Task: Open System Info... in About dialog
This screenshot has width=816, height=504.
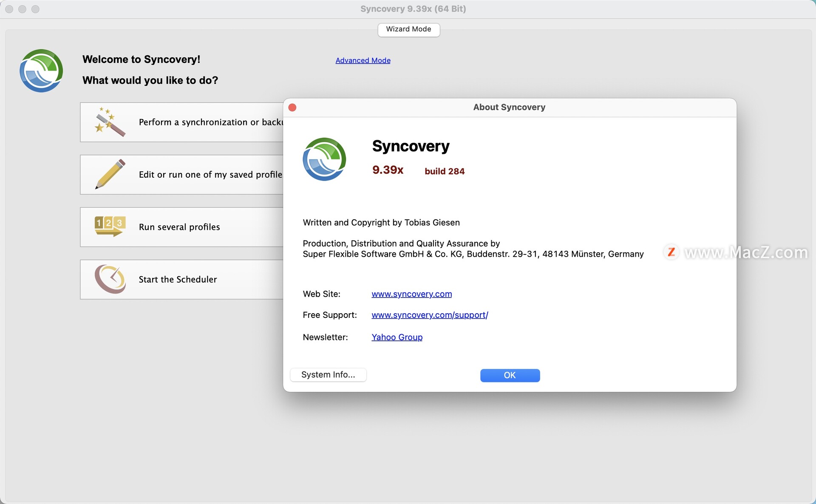Action: click(328, 375)
